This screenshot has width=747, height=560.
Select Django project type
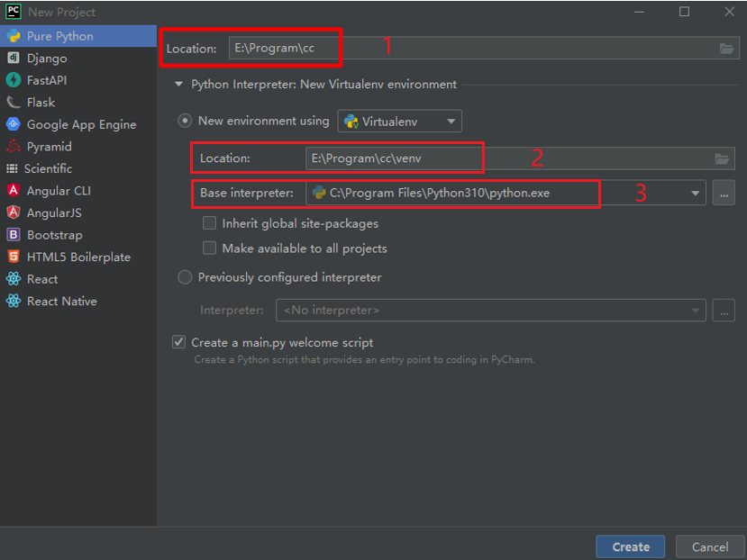(78, 59)
